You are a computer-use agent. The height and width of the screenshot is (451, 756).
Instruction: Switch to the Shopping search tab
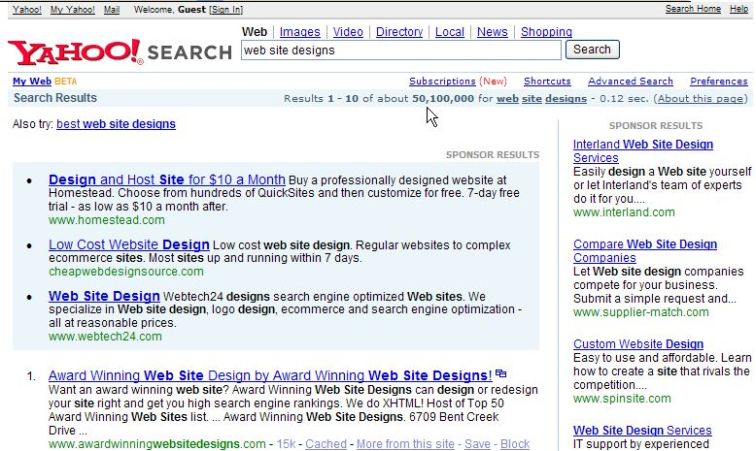coord(546,32)
